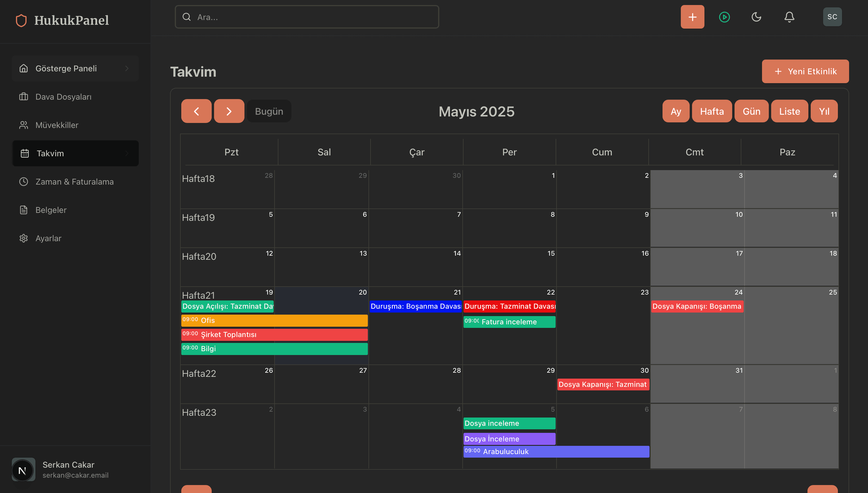
Task: Click the orange plus quick-add button
Action: click(x=692, y=17)
